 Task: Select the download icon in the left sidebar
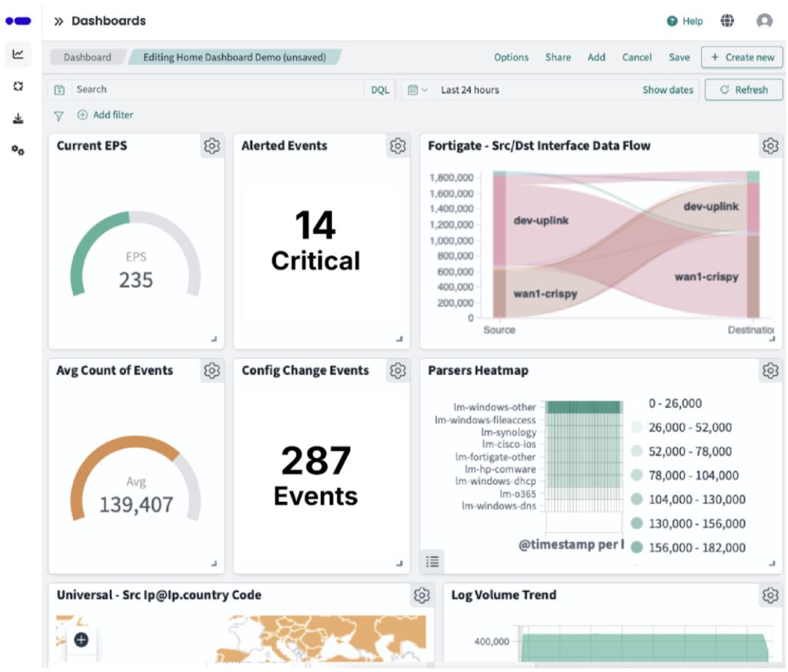18,119
